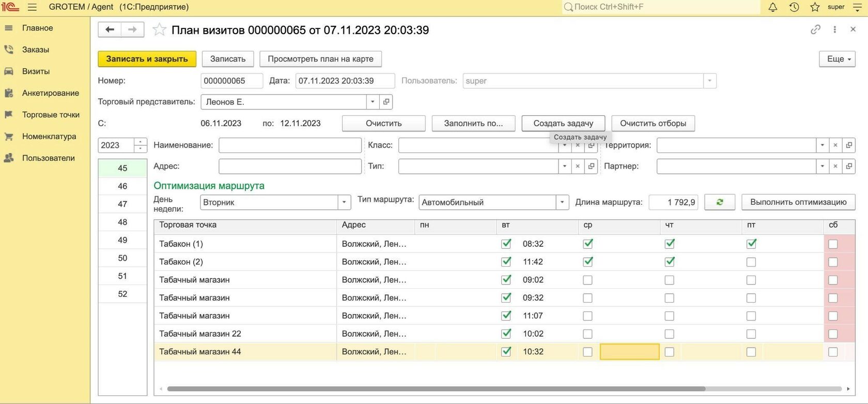Open the Территория dropdown list
The image size is (868, 404).
point(822,145)
